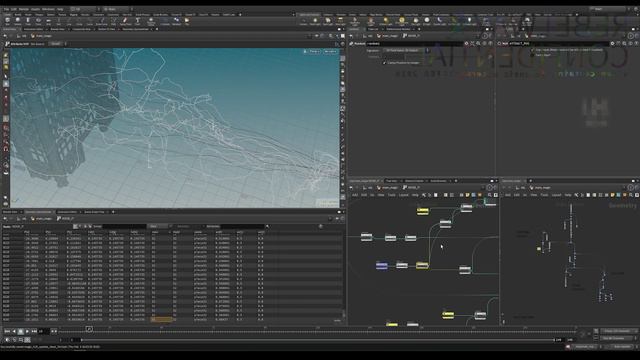Image resolution: width=640 pixels, height=360 pixels.
Task: Click the audio icon below the playbar
Action: pyautogui.click(x=7, y=340)
